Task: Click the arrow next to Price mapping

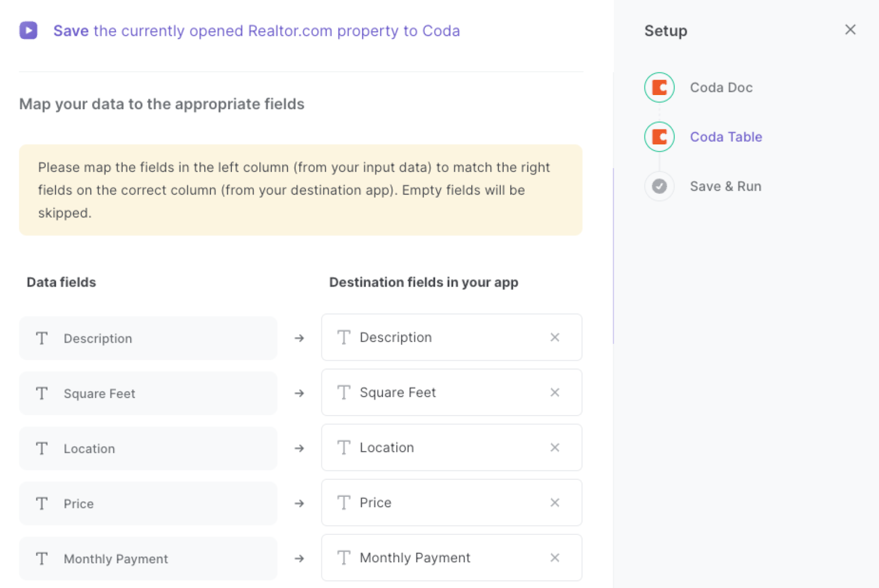Action: [299, 503]
